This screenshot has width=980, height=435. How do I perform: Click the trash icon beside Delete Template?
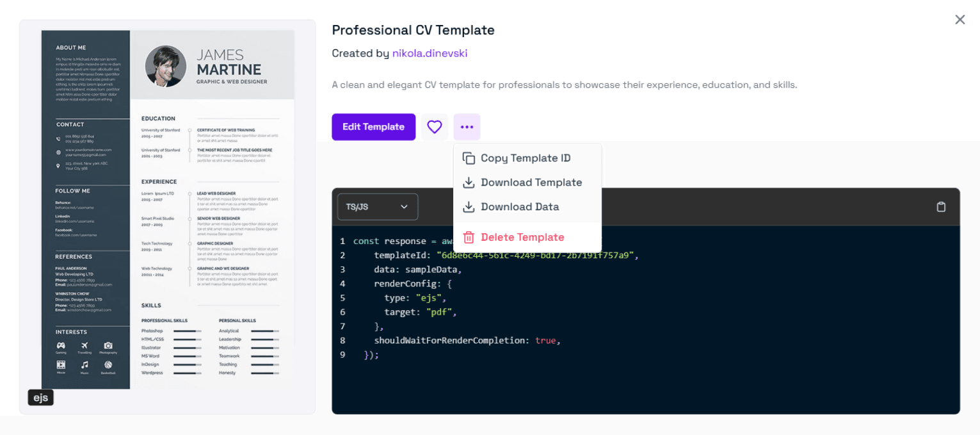(469, 237)
